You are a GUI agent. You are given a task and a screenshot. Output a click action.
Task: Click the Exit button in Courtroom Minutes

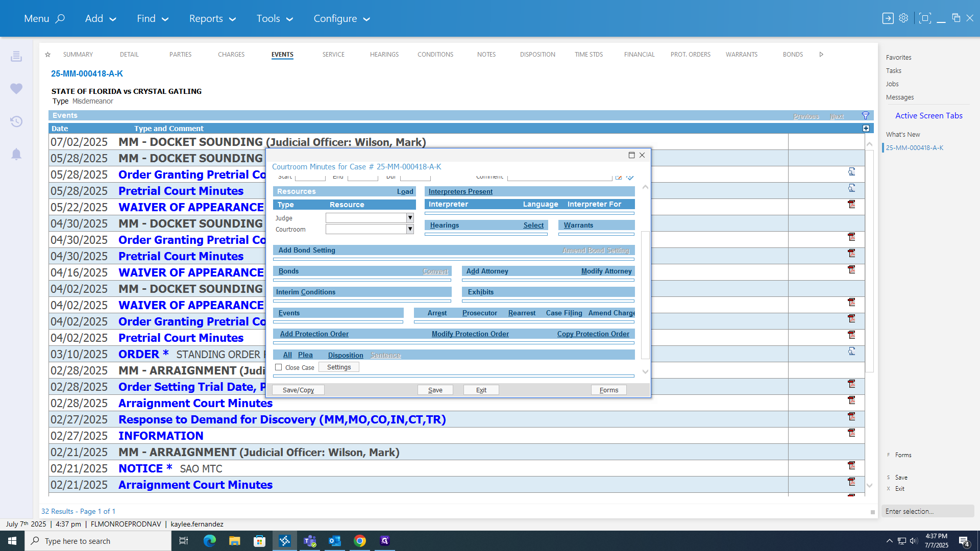pos(481,390)
